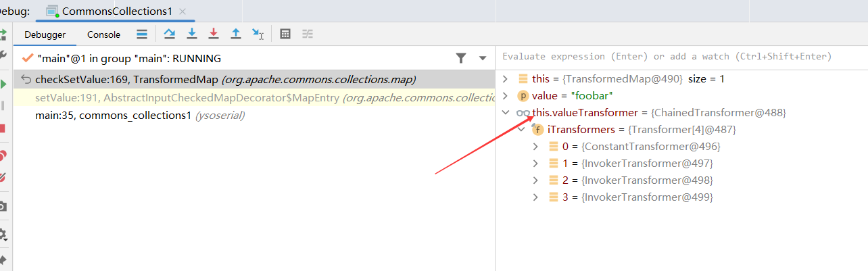Click the Show Execution Point icon
Viewport: 868px width, 271px height.
(x=142, y=34)
